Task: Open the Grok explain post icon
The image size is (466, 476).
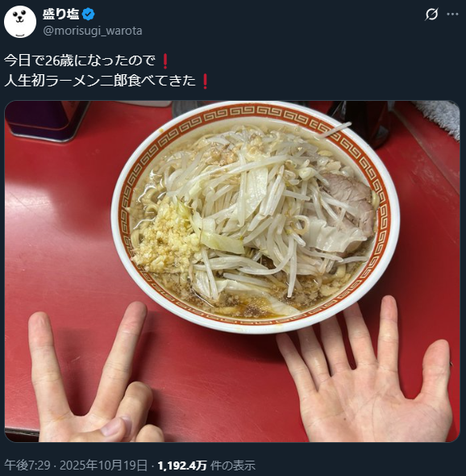Action: 431,15
